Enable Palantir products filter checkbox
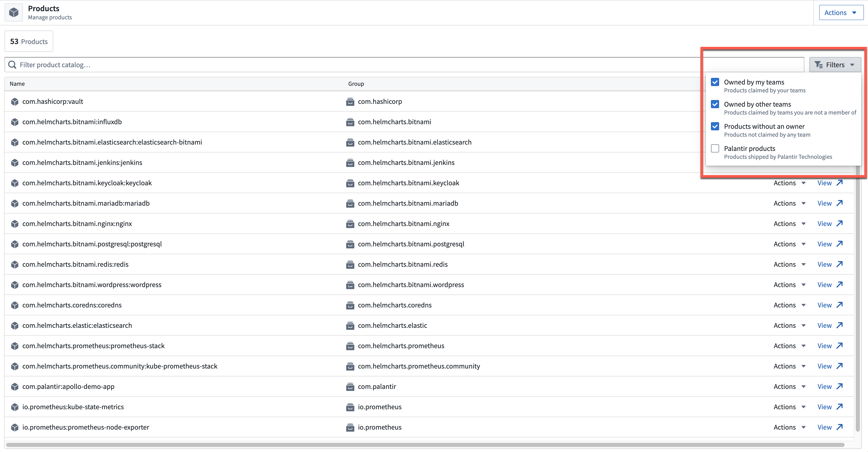 coord(715,149)
